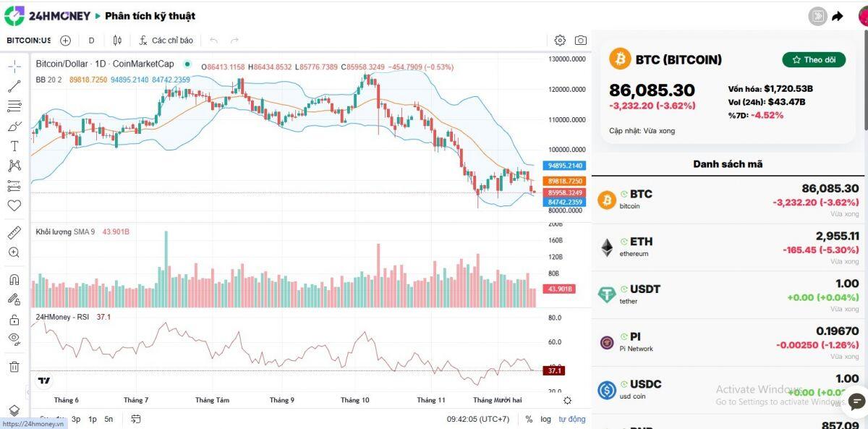Select ETH ethereum row in list
The height and width of the screenshot is (429, 868).
coord(730,247)
